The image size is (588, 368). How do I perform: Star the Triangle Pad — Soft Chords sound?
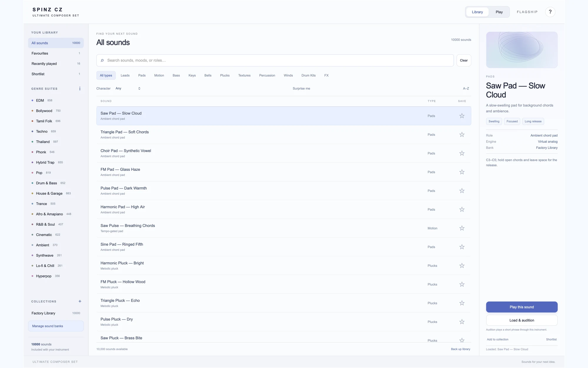[x=462, y=135]
